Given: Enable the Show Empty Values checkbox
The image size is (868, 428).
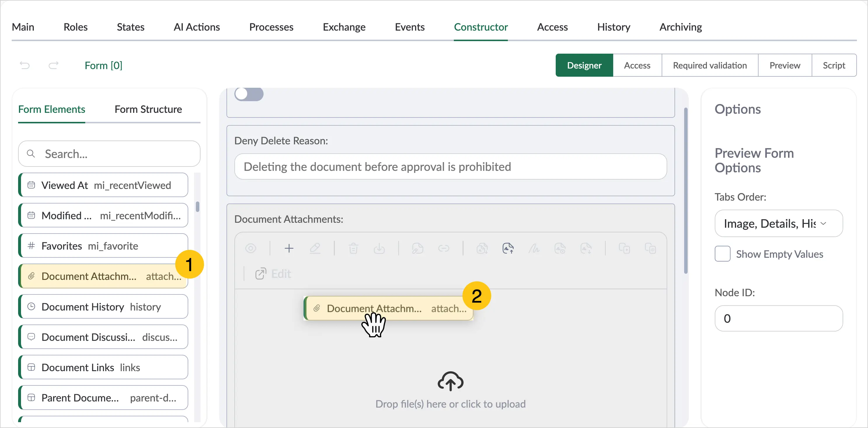Looking at the screenshot, I should point(722,254).
